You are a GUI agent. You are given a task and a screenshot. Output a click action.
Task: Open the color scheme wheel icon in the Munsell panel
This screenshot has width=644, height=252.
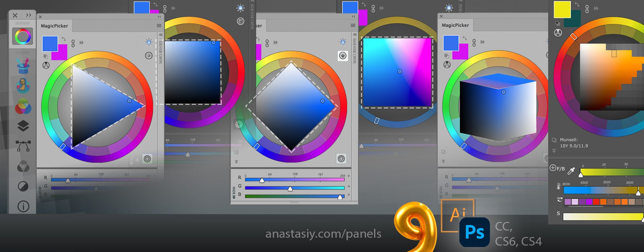(x=558, y=33)
